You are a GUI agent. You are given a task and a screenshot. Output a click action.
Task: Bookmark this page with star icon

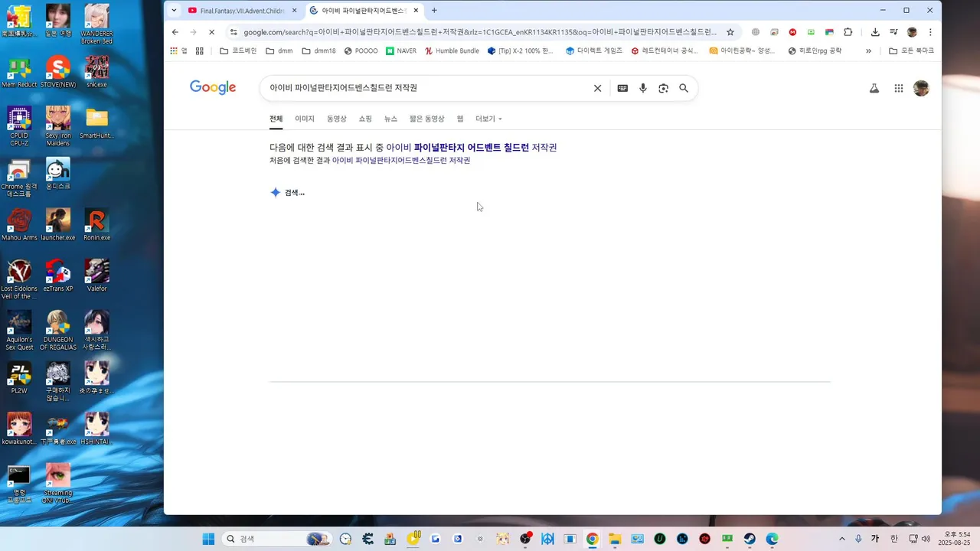(x=730, y=32)
